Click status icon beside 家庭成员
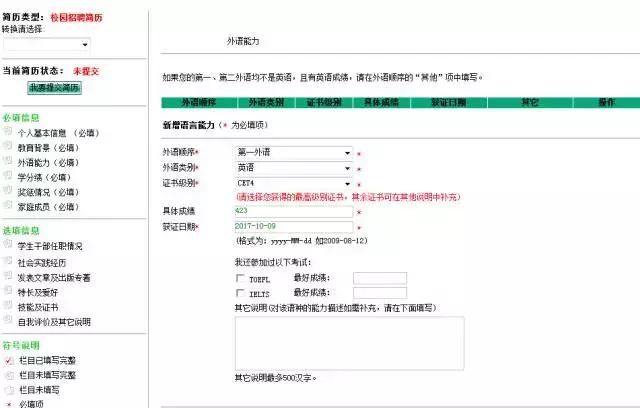Image resolution: width=640 pixels, height=408 pixels. [x=7, y=205]
